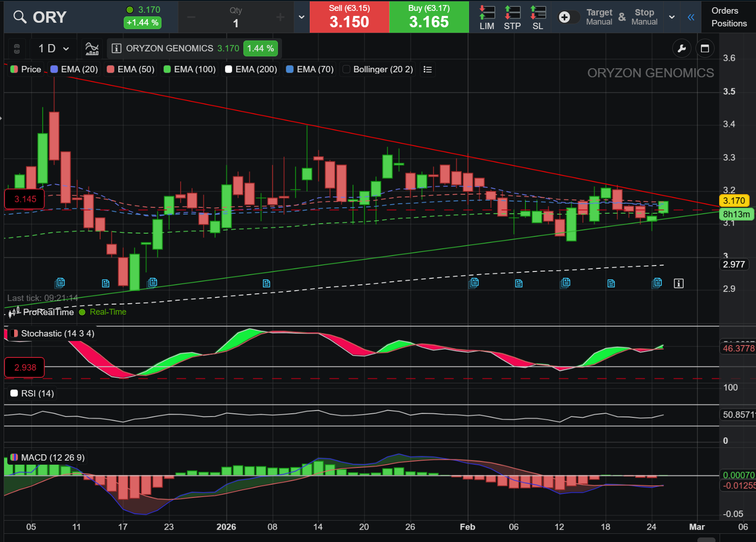Open the quantity dropdown chevron

(301, 17)
